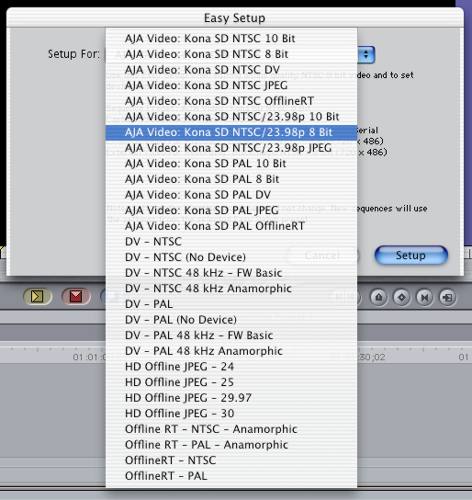The height and width of the screenshot is (500, 472).
Task: Pick HD Offline JPEG - 29.97
Action: click(x=231, y=398)
